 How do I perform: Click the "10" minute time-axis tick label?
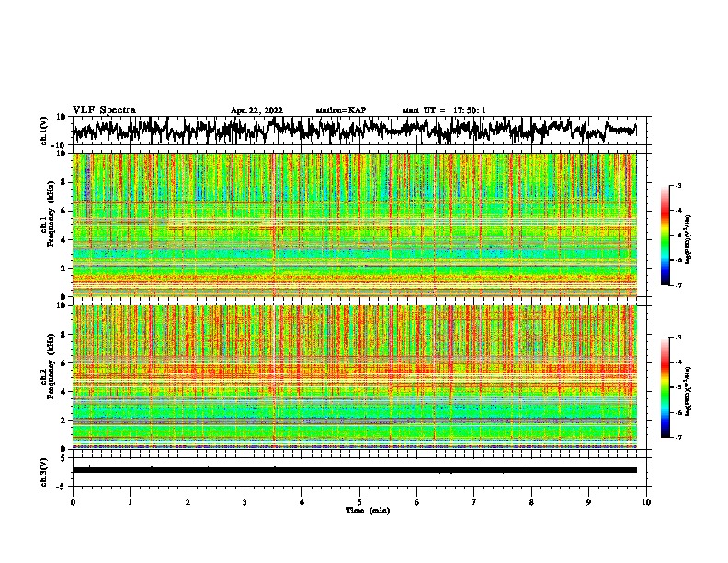[646, 502]
